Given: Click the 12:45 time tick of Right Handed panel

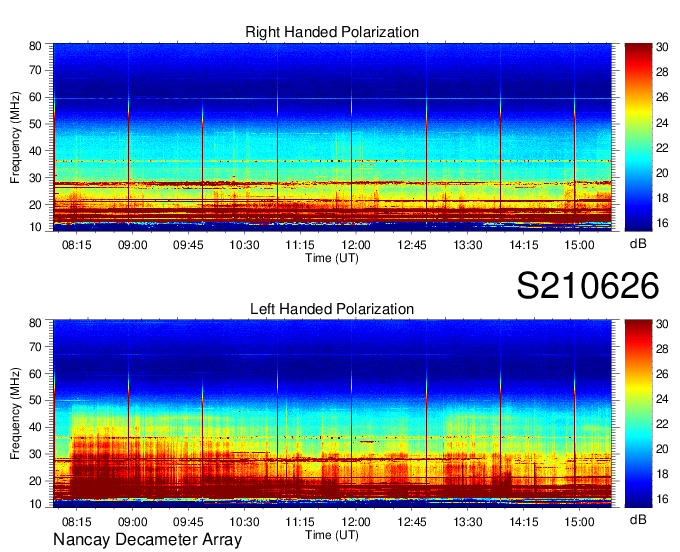Looking at the screenshot, I should [x=412, y=245].
